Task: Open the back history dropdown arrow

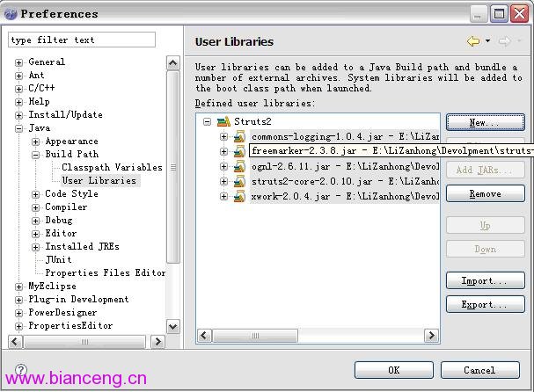Action: (487, 40)
